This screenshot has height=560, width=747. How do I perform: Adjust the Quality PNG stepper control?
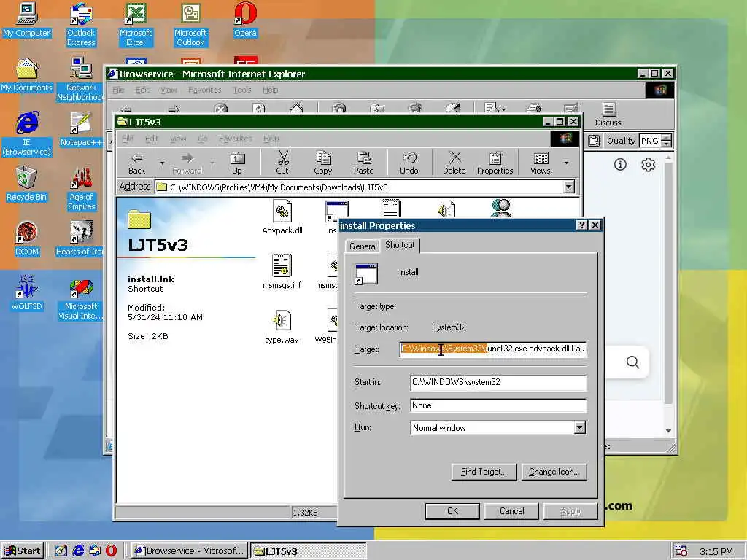click(x=667, y=141)
